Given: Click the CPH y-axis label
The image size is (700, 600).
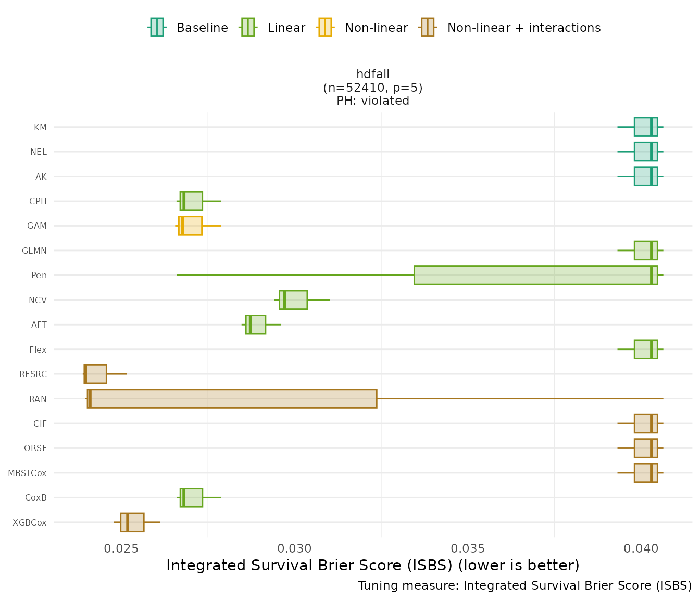Looking at the screenshot, I should click(38, 201).
